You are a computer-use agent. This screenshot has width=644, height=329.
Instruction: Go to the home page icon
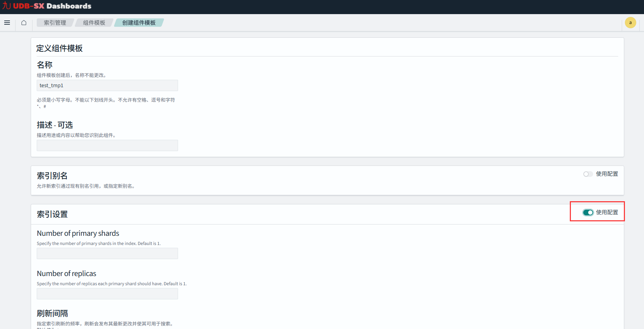point(24,23)
